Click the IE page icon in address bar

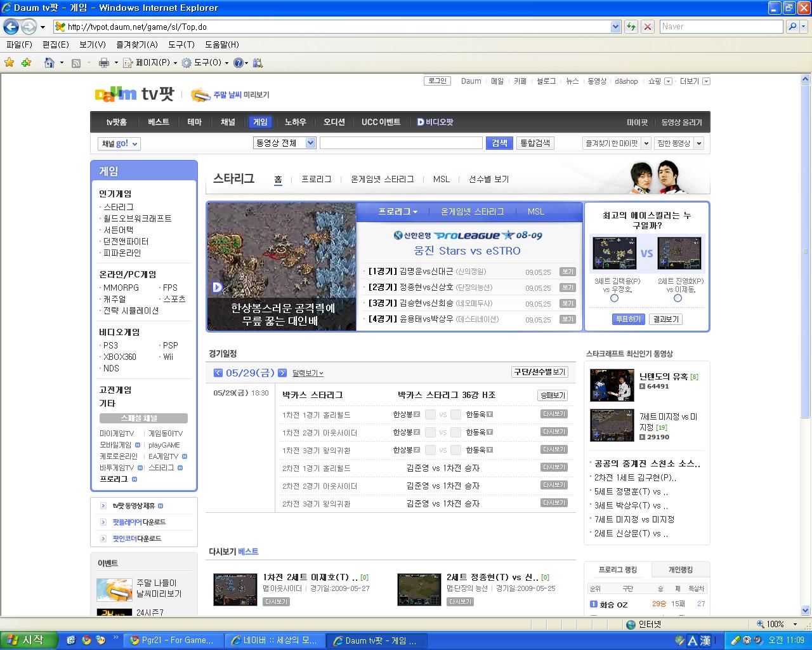(x=60, y=27)
